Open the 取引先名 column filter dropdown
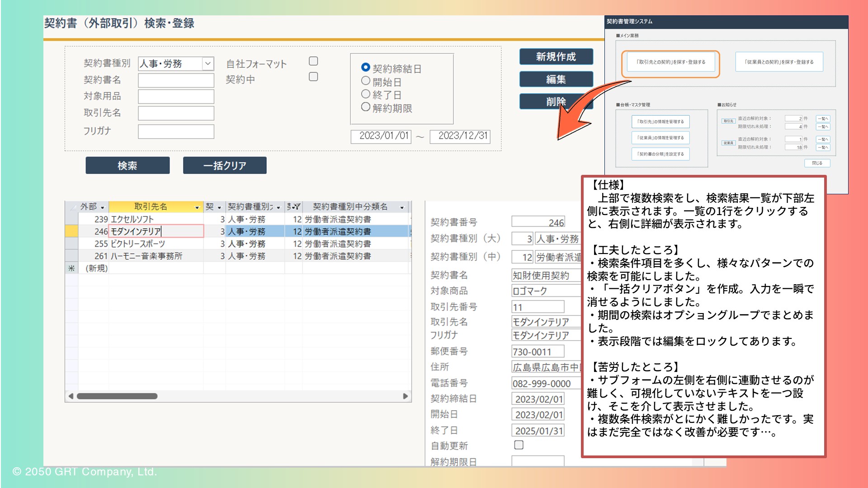Viewport: 868px width, 488px height. tap(197, 207)
